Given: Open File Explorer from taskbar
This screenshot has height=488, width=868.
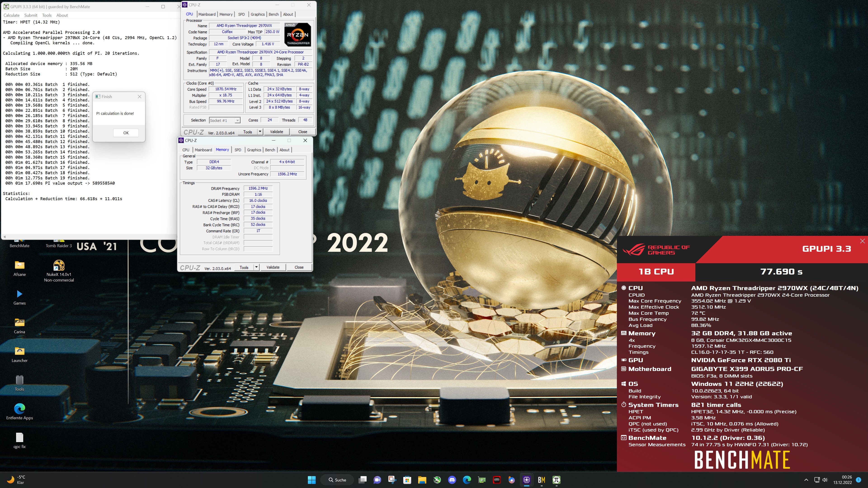Looking at the screenshot, I should coord(422,480).
